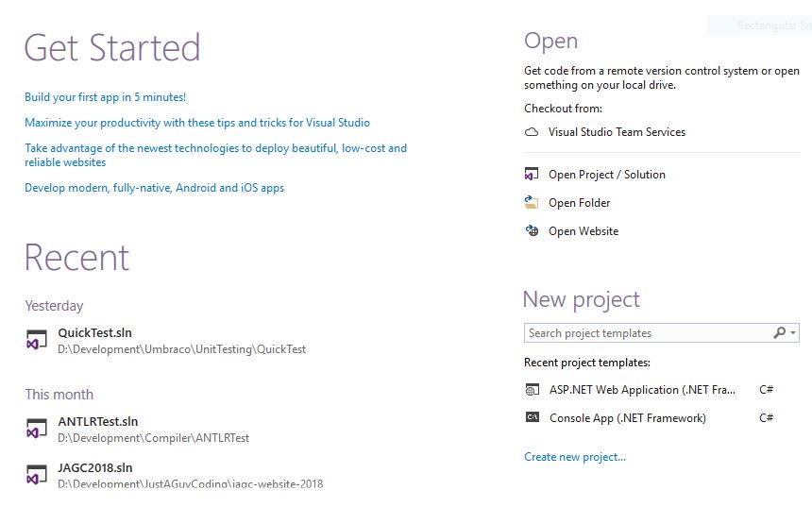The height and width of the screenshot is (507, 812).
Task: Choose Visual Studio Team Services checkout
Action: [x=617, y=132]
